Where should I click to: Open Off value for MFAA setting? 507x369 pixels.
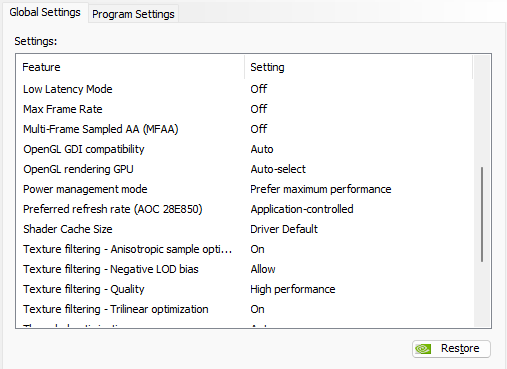(259, 129)
